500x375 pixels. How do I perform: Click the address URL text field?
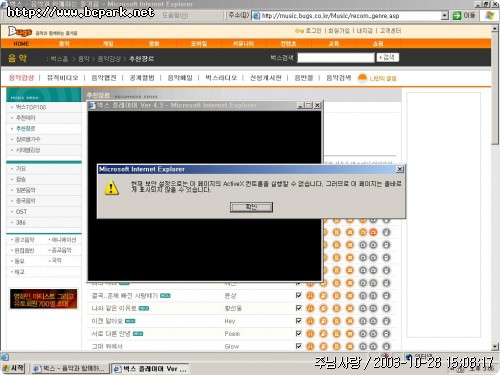[350, 16]
